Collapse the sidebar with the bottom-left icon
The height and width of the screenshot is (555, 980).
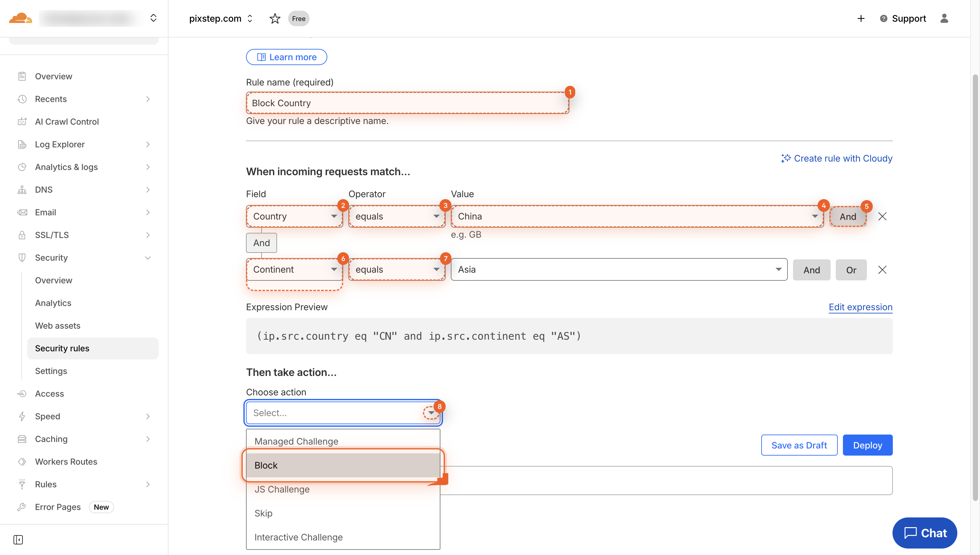tap(18, 540)
